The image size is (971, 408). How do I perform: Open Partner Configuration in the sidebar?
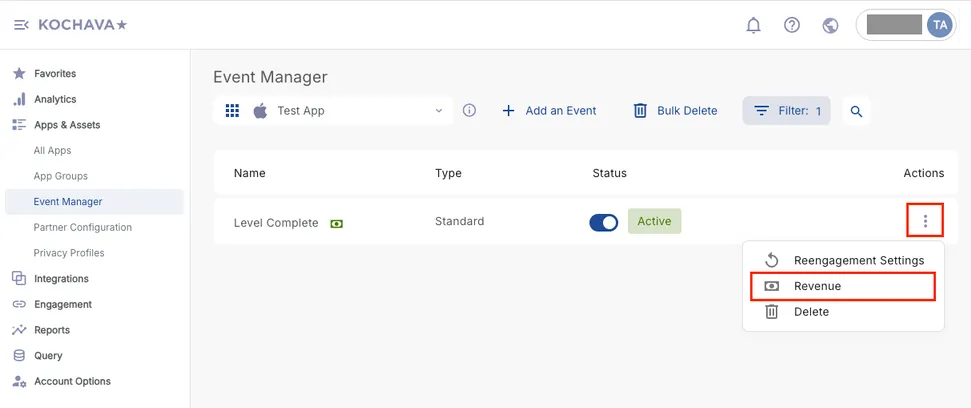pos(82,227)
